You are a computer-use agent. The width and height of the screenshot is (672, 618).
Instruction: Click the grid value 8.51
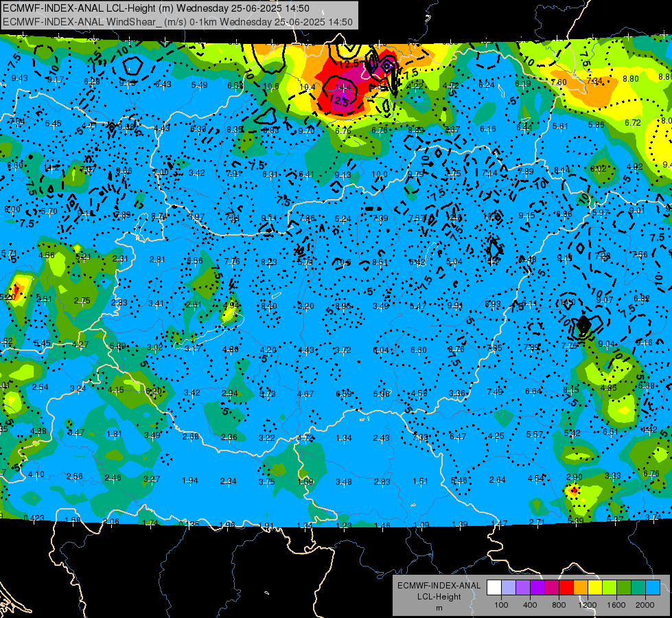380,262
